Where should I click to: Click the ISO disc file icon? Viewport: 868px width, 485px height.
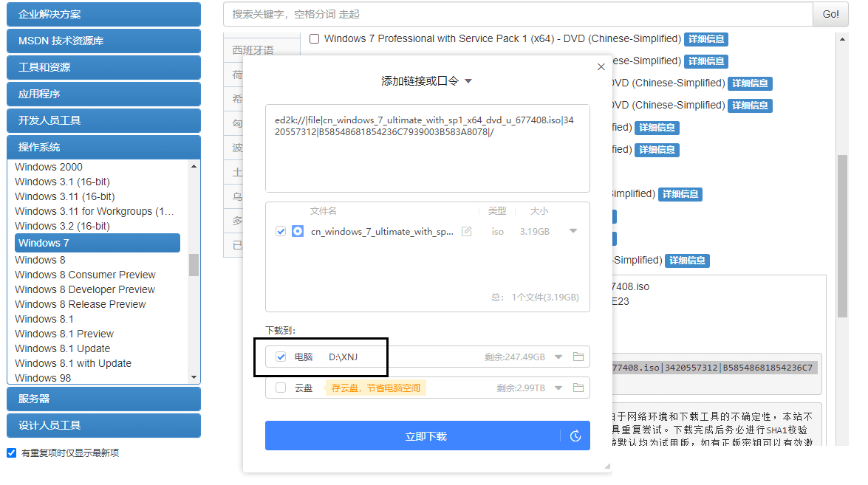[298, 231]
